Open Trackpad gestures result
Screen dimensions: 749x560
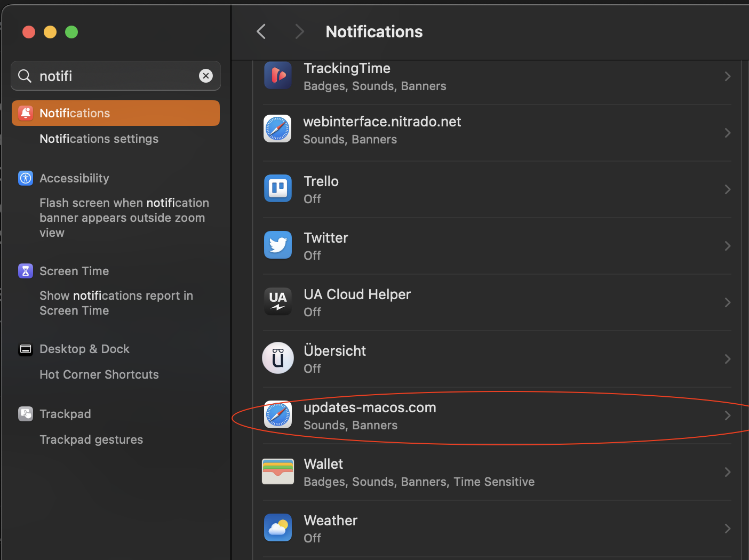(91, 439)
